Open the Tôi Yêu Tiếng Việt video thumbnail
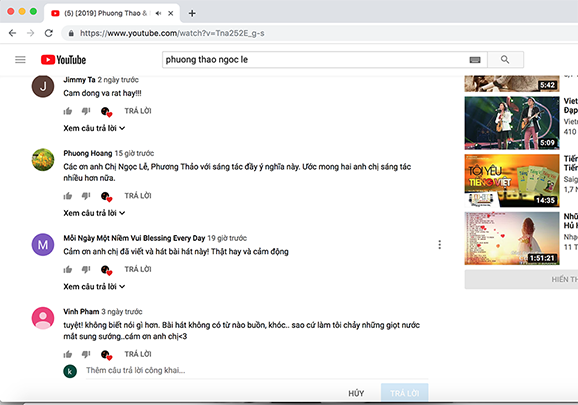The width and height of the screenshot is (578, 405). 512,181
